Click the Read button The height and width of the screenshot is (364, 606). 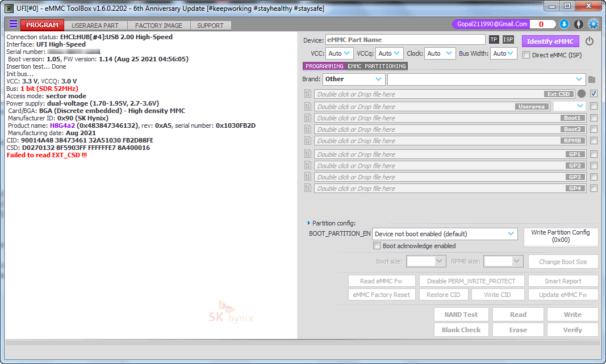tap(518, 315)
